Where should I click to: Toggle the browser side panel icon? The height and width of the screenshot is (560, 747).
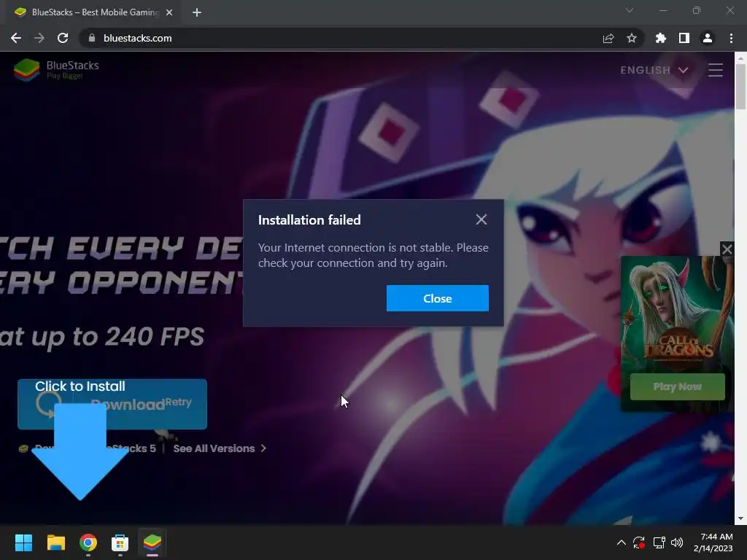click(684, 38)
